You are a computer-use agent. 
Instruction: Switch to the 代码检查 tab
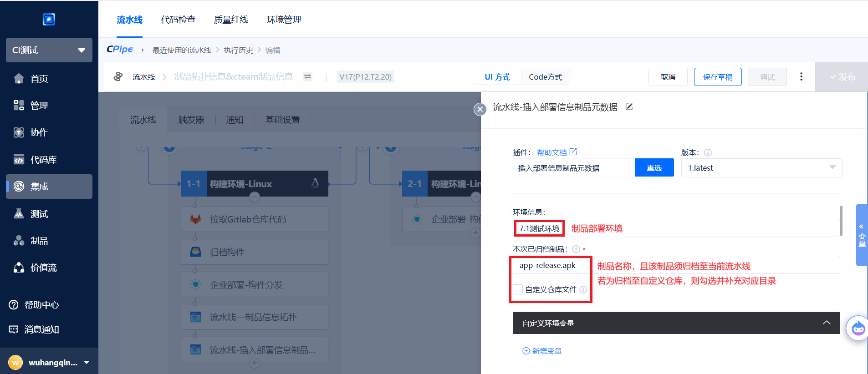(x=178, y=20)
